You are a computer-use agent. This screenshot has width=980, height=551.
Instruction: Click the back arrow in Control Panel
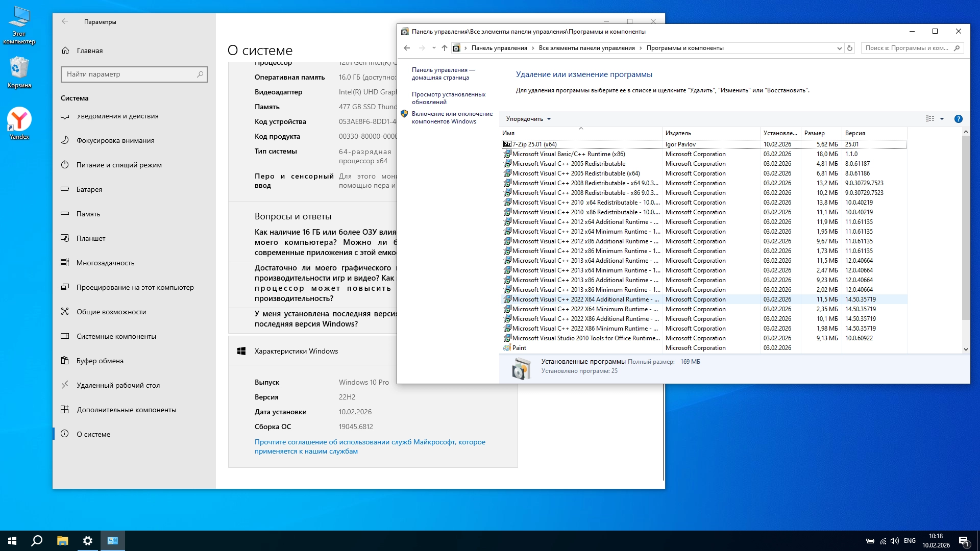(407, 48)
